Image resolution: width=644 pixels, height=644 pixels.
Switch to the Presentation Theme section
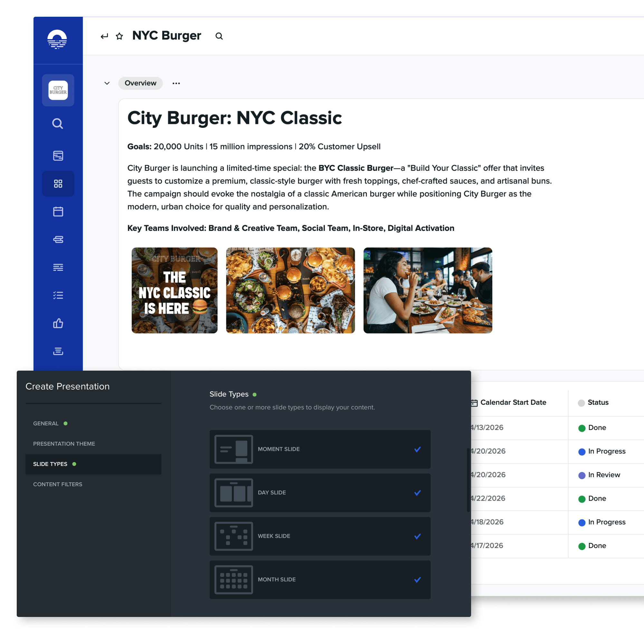(x=64, y=444)
